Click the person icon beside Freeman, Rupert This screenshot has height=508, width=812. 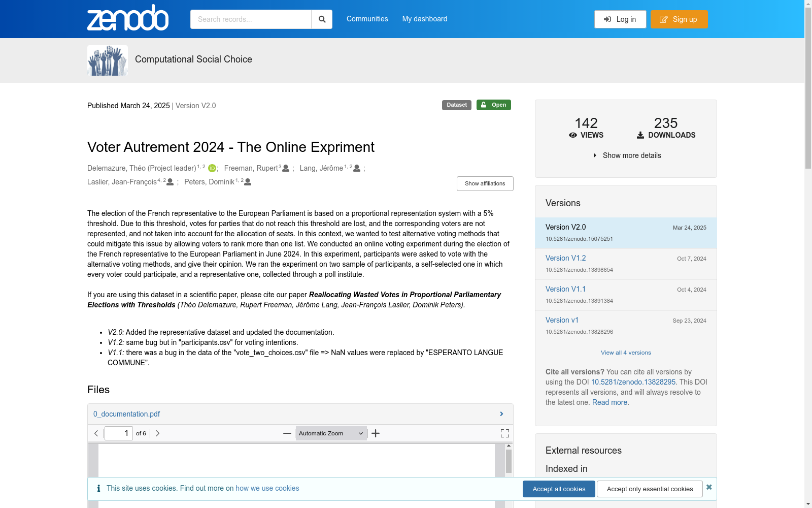(x=286, y=168)
